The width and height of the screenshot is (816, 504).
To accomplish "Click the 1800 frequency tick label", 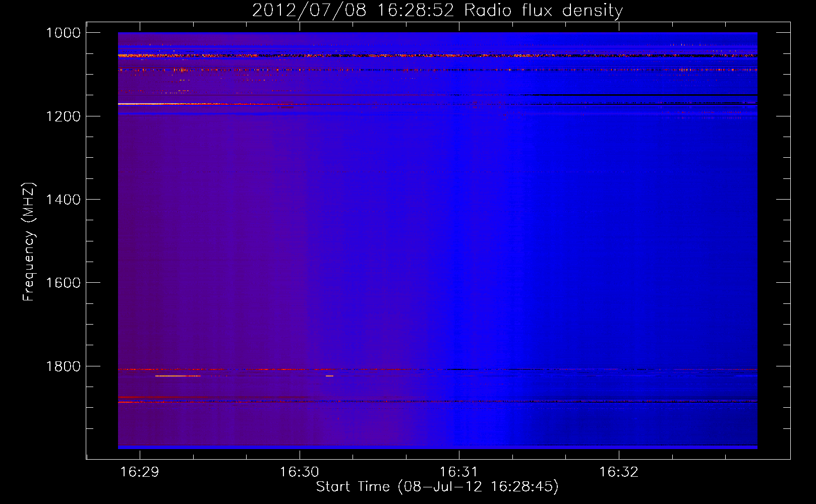I will pyautogui.click(x=63, y=366).
